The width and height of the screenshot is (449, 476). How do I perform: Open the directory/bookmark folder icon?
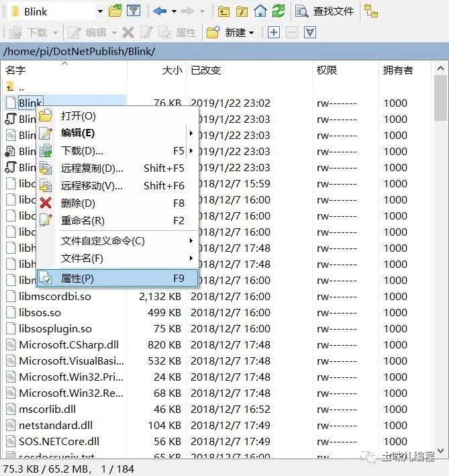tap(115, 11)
